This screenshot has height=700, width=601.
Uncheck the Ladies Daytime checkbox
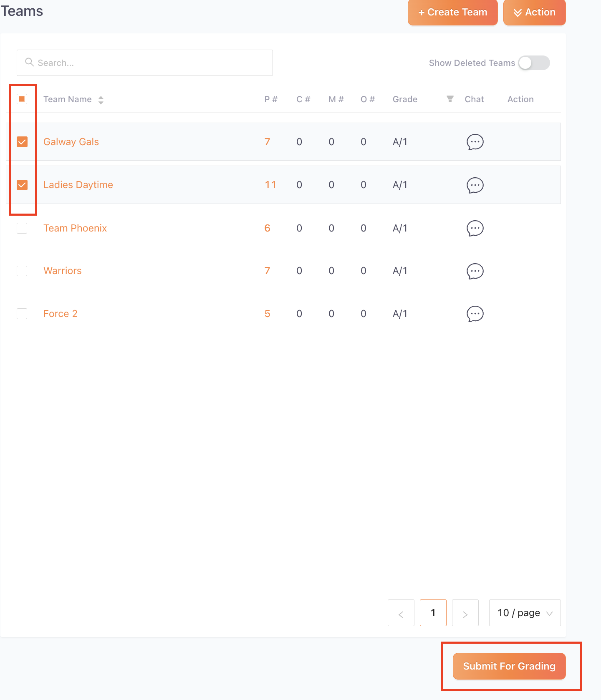coord(22,185)
